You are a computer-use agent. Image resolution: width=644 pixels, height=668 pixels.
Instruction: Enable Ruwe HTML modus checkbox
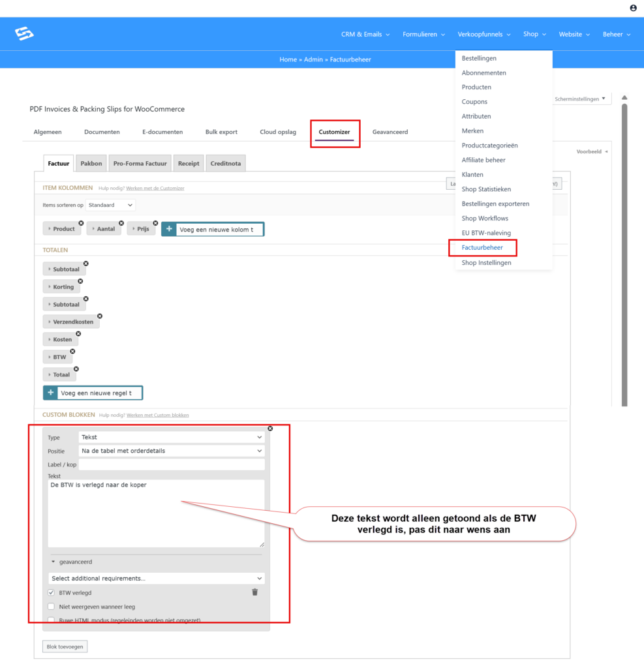coord(52,620)
